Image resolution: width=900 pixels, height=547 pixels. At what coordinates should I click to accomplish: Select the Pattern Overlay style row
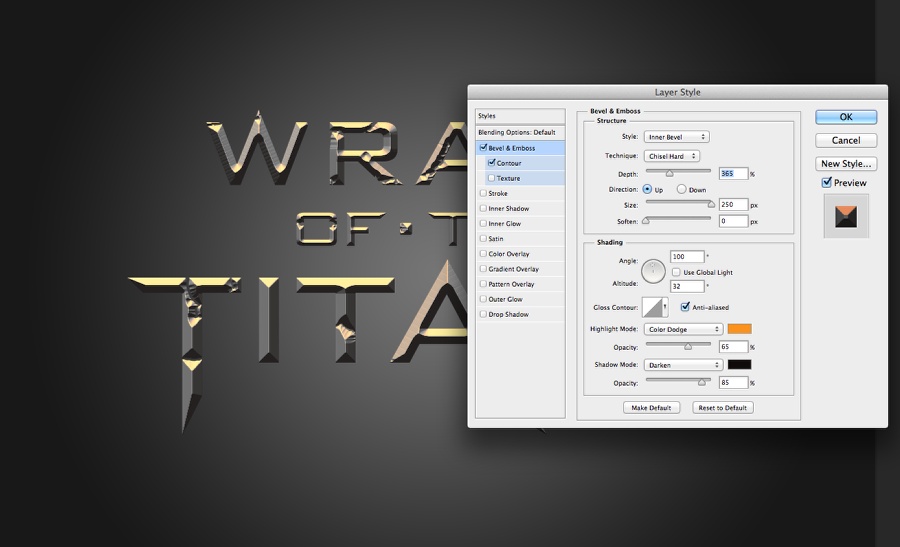pyautogui.click(x=520, y=284)
